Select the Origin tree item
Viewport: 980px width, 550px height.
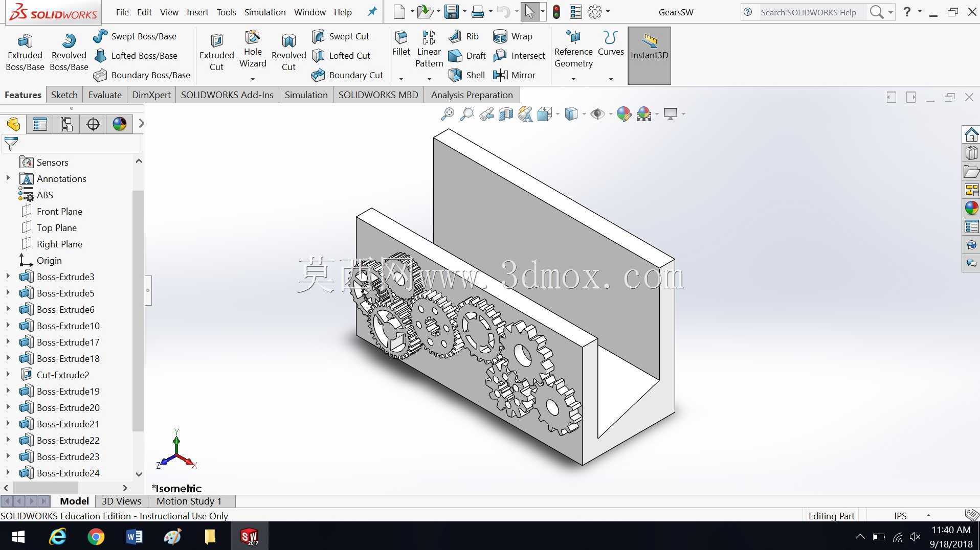[41, 260]
